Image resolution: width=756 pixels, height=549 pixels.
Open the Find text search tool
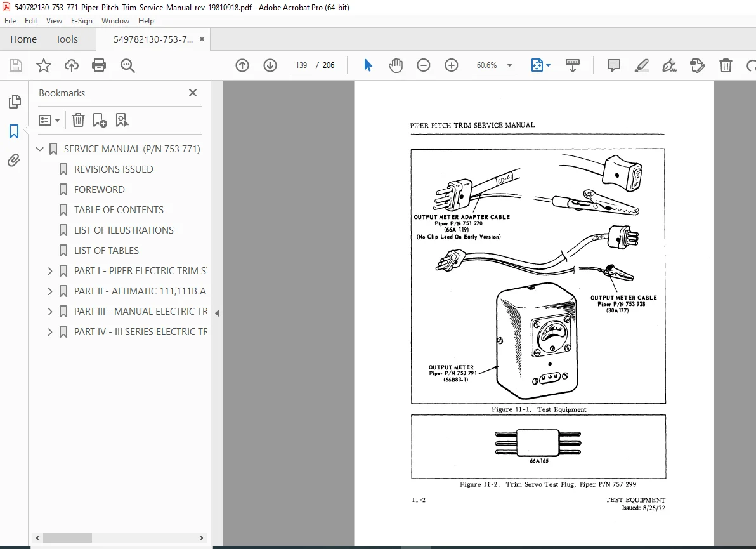(127, 65)
